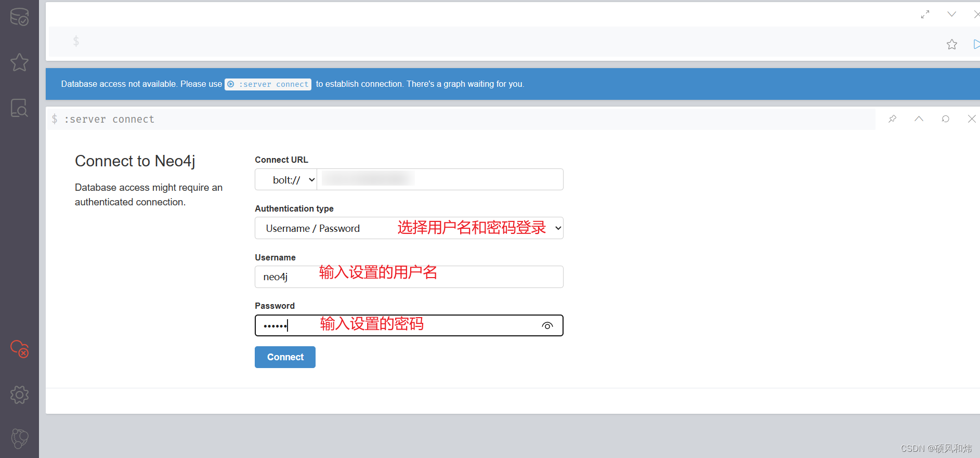The image size is (980, 458).
Task: Open the Authentication type dropdown
Action: point(409,228)
